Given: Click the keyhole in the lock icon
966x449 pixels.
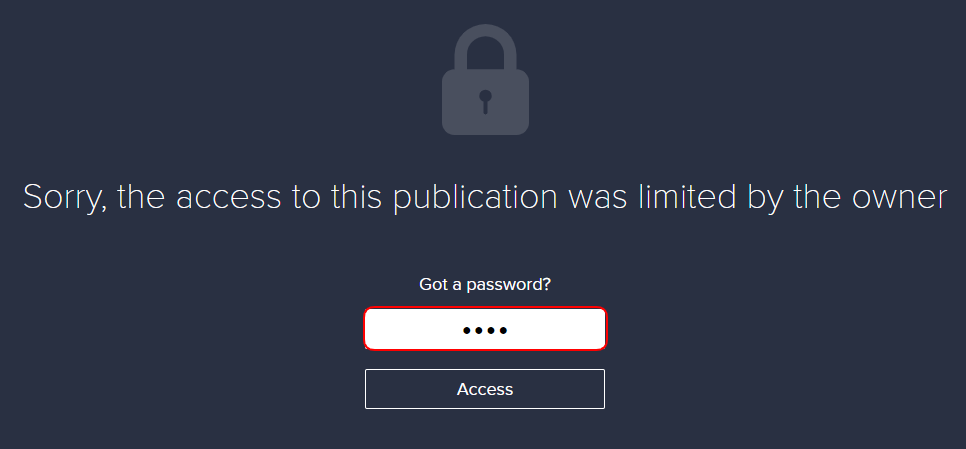Looking at the screenshot, I should coord(485,102).
